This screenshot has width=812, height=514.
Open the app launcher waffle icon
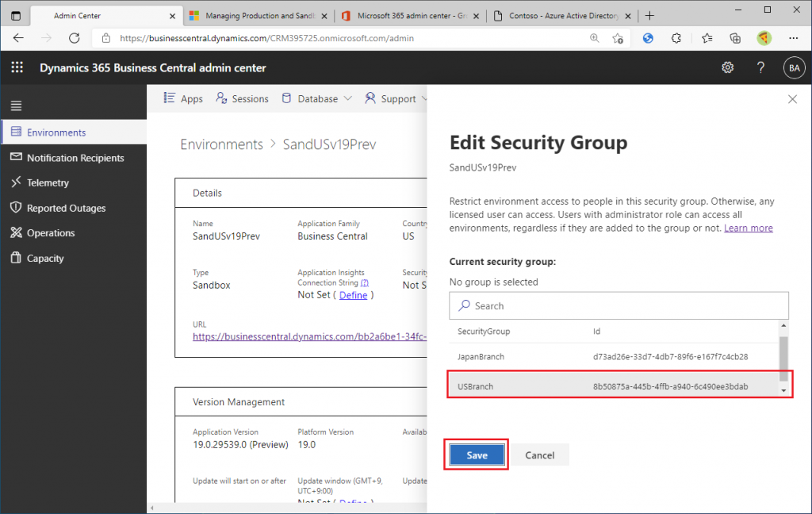tap(17, 67)
